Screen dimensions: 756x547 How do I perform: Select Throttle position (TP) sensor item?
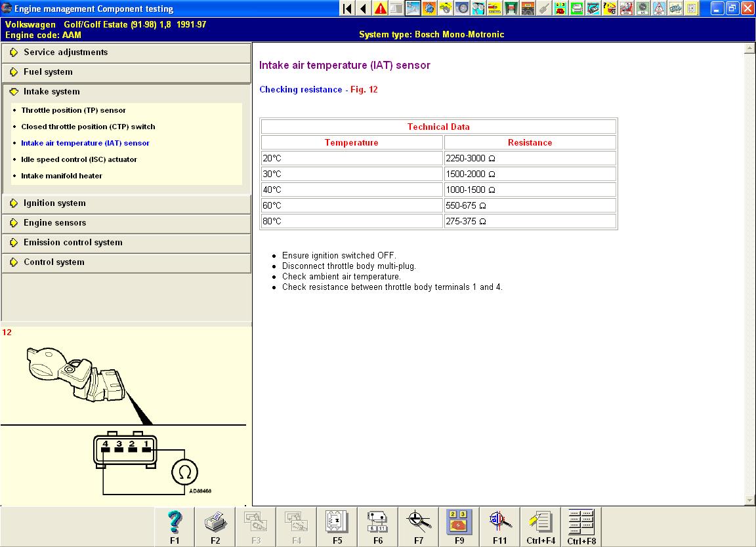[73, 110]
